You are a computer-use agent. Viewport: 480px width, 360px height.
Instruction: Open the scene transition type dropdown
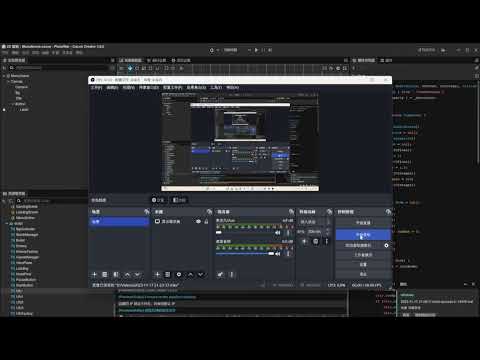coord(313,222)
